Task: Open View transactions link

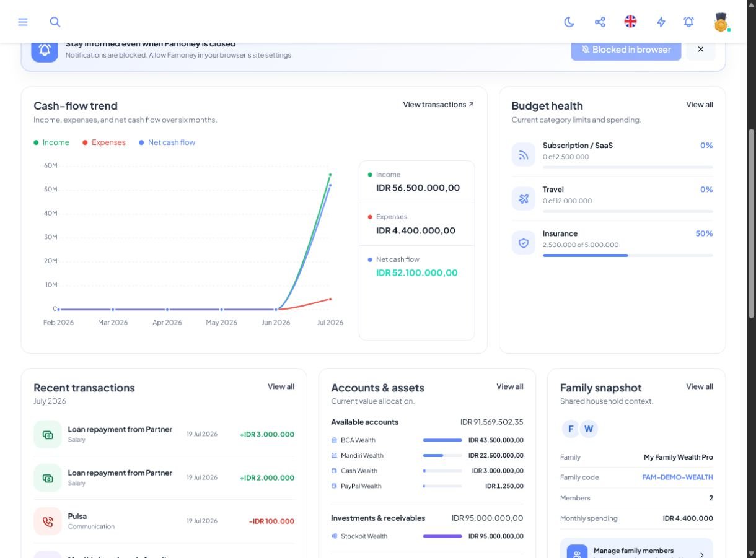Action: click(x=438, y=105)
